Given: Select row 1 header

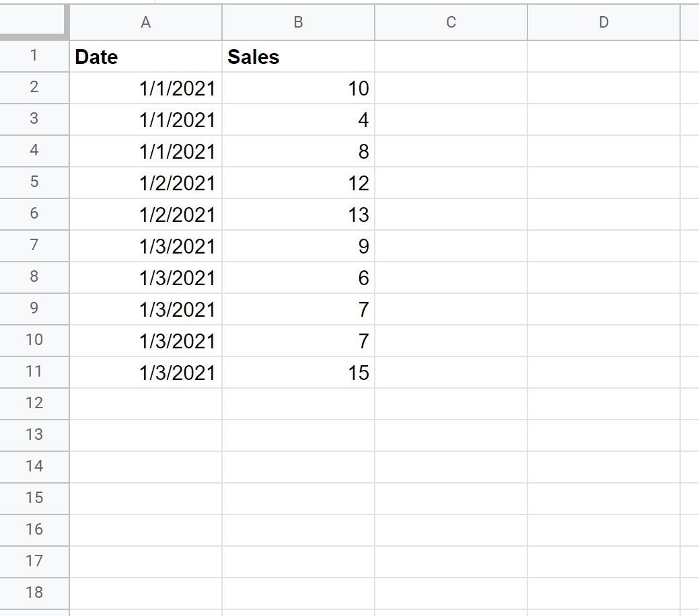Looking at the screenshot, I should click(34, 56).
